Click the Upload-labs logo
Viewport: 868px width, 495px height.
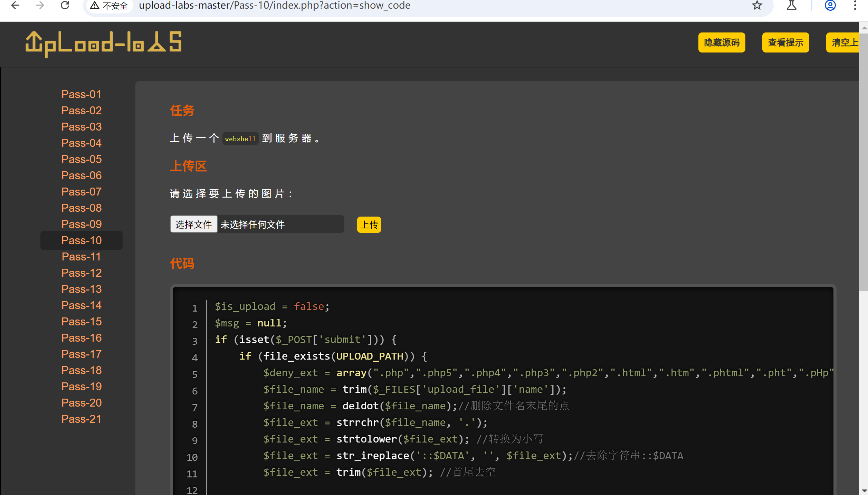[x=104, y=44]
